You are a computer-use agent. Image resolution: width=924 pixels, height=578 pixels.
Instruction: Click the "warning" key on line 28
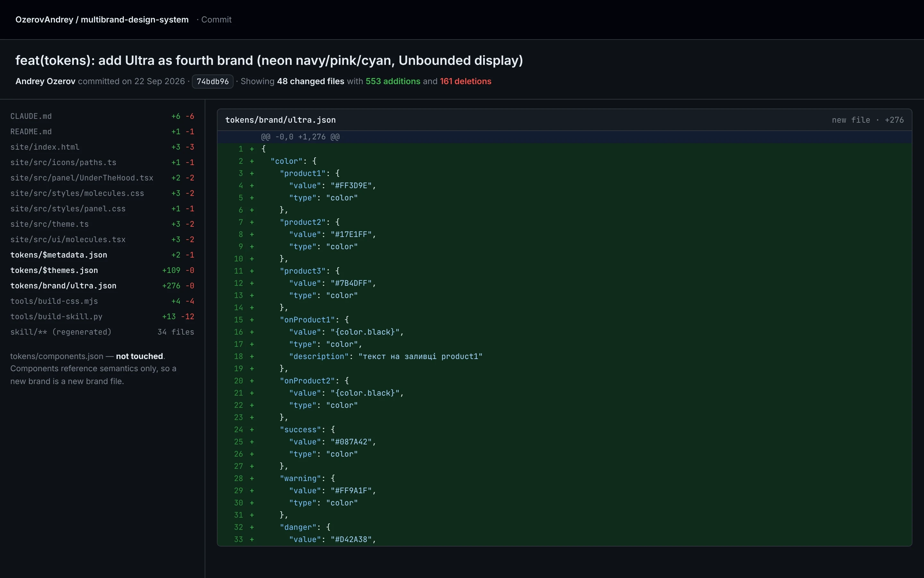tap(300, 478)
